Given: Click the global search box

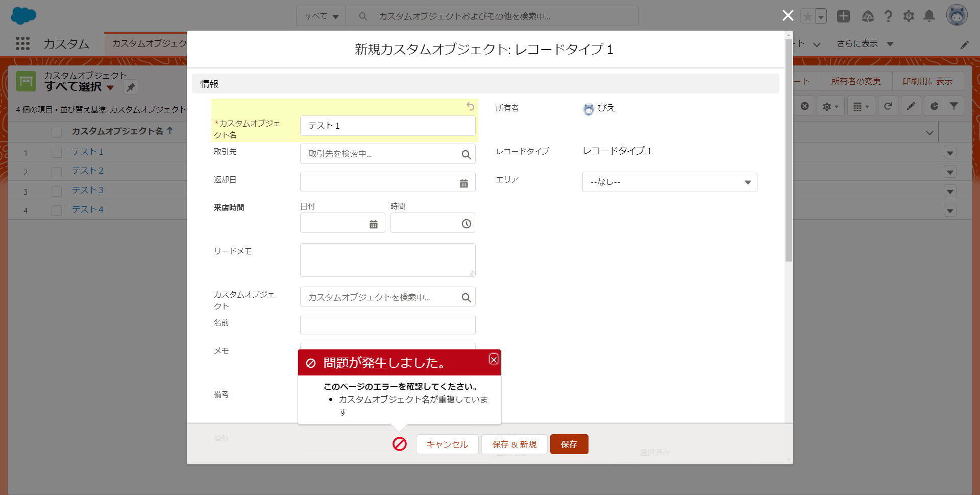Looking at the screenshot, I should [x=492, y=16].
